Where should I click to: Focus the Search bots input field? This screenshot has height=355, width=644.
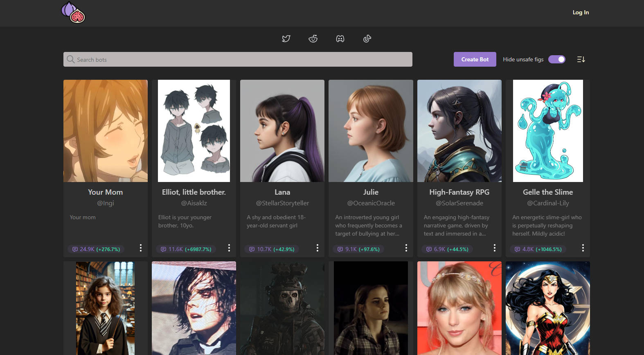238,59
